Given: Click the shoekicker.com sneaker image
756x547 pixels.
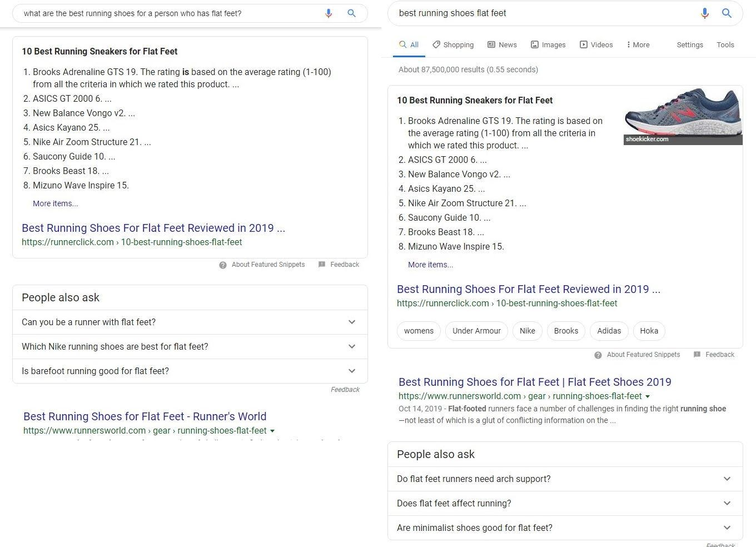Looking at the screenshot, I should [683, 117].
